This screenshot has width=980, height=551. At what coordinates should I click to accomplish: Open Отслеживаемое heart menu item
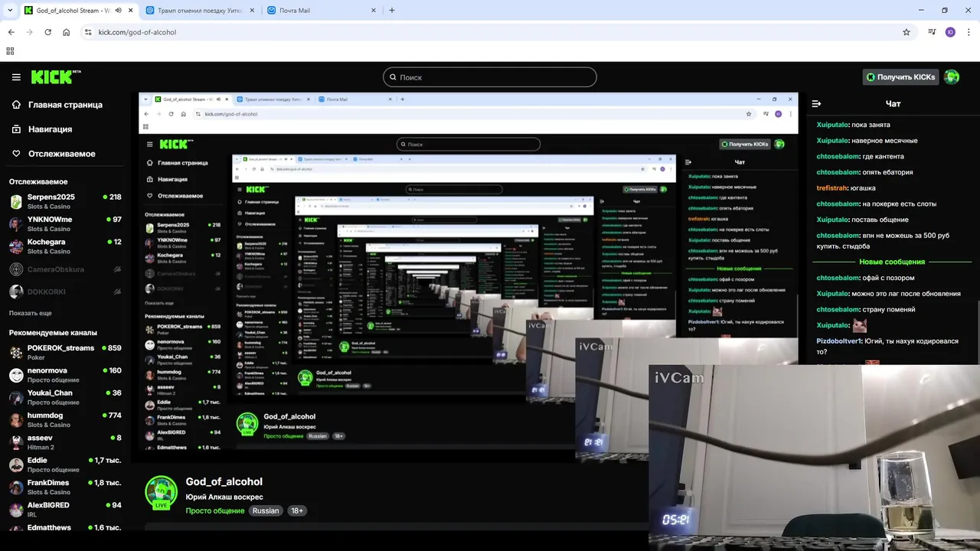[x=62, y=154]
